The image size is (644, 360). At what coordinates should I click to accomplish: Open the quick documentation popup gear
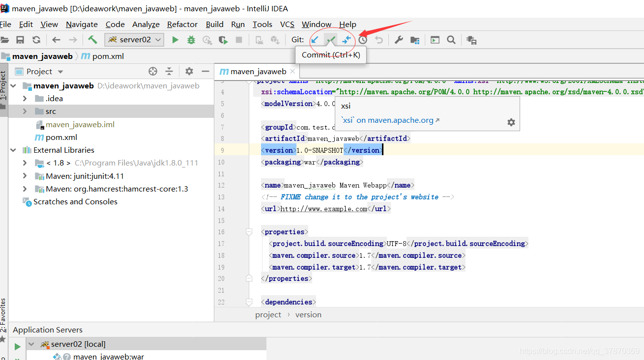[511, 122]
